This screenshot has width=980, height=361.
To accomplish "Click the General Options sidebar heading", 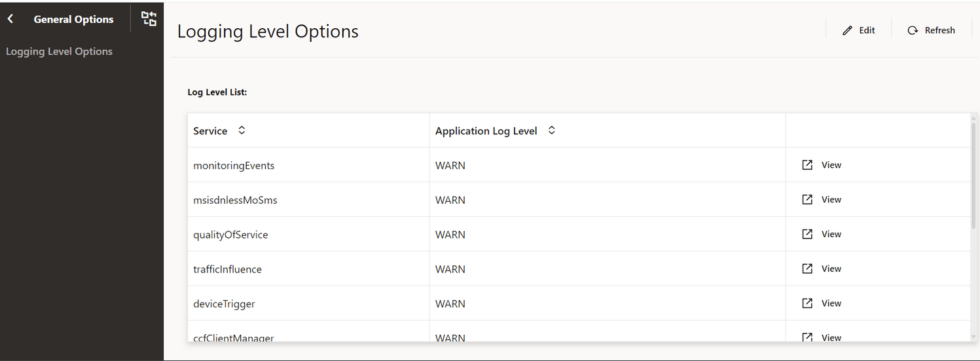I will [73, 19].
